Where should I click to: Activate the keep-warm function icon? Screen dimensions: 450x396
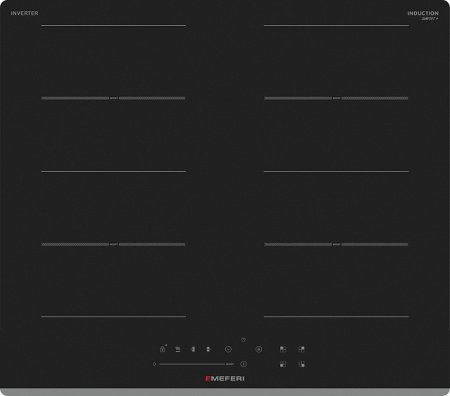[178, 349]
